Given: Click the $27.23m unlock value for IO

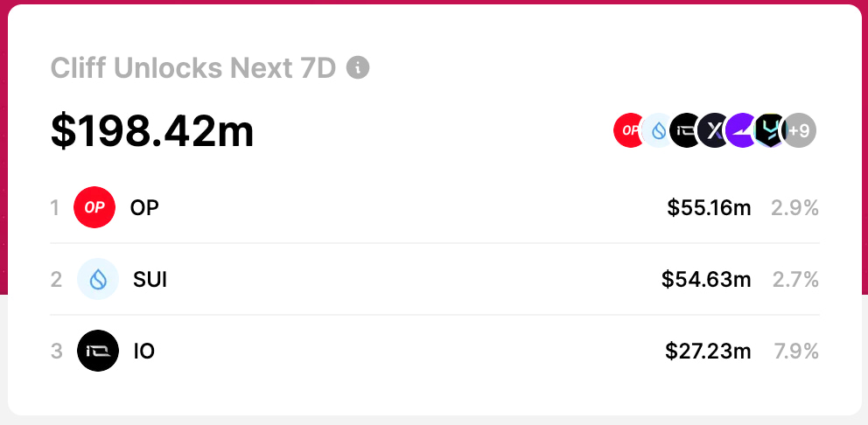Looking at the screenshot, I should [708, 352].
